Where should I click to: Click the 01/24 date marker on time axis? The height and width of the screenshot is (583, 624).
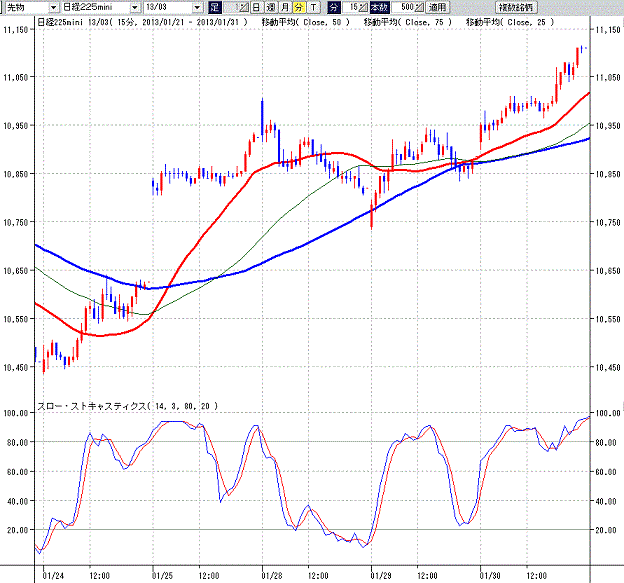[x=53, y=576]
